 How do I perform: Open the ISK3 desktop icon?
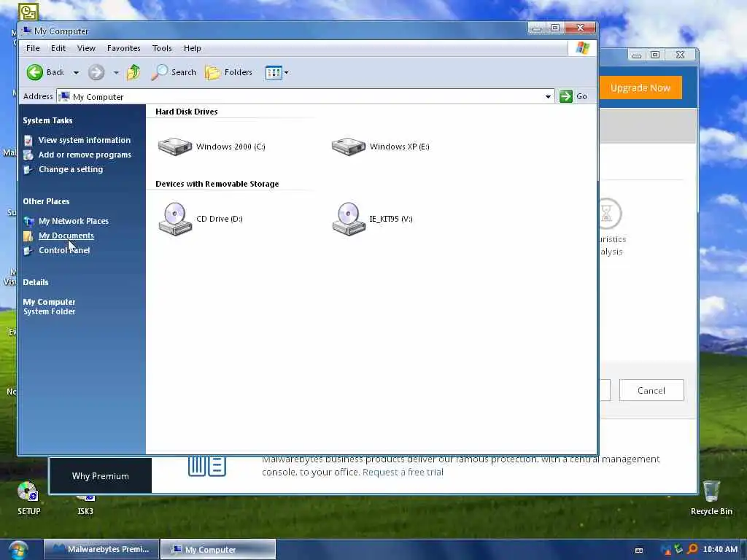click(85, 505)
